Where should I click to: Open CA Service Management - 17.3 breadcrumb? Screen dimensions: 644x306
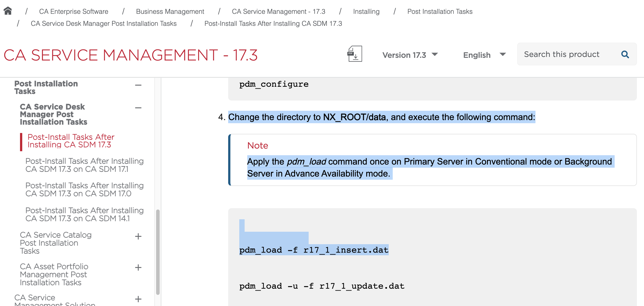[279, 11]
